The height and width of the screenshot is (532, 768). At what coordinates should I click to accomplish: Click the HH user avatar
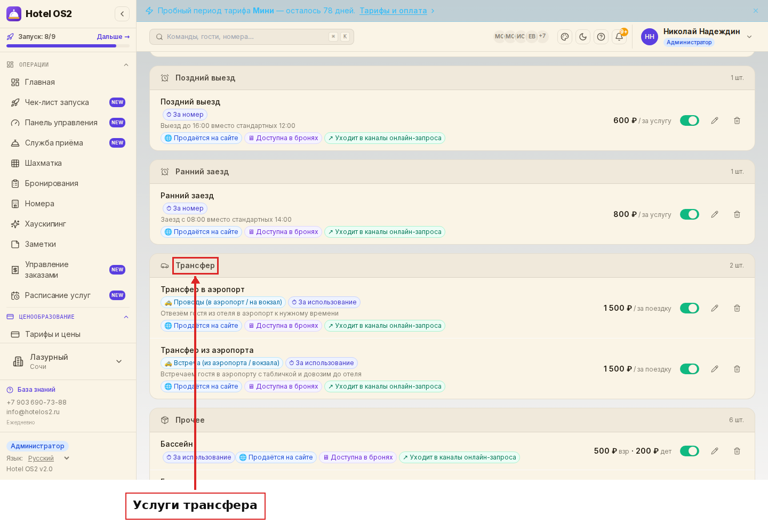click(650, 37)
